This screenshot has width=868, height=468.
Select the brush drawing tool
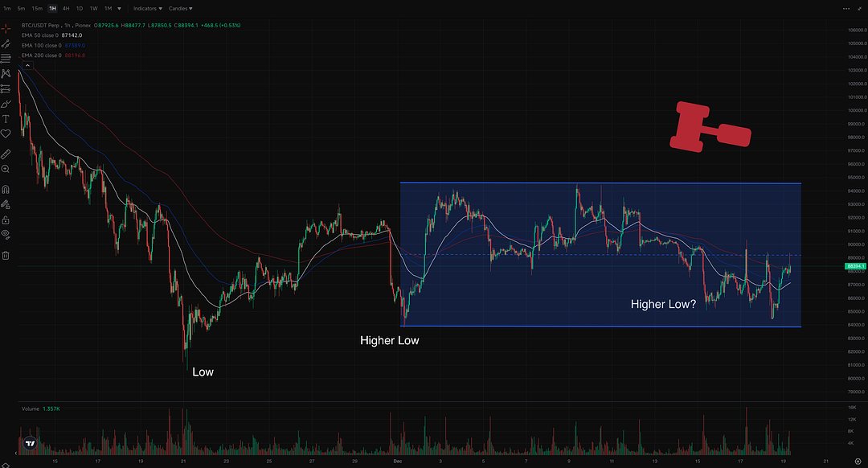coord(6,104)
